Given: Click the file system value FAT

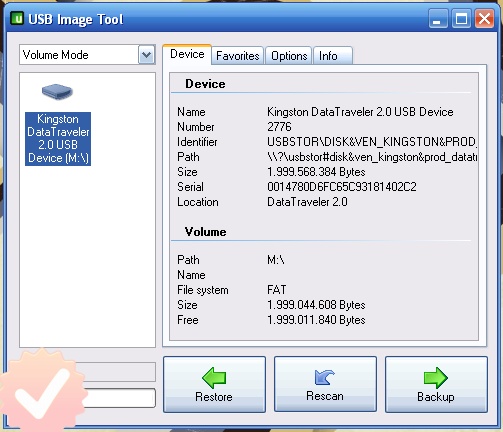Looking at the screenshot, I should (x=277, y=290).
